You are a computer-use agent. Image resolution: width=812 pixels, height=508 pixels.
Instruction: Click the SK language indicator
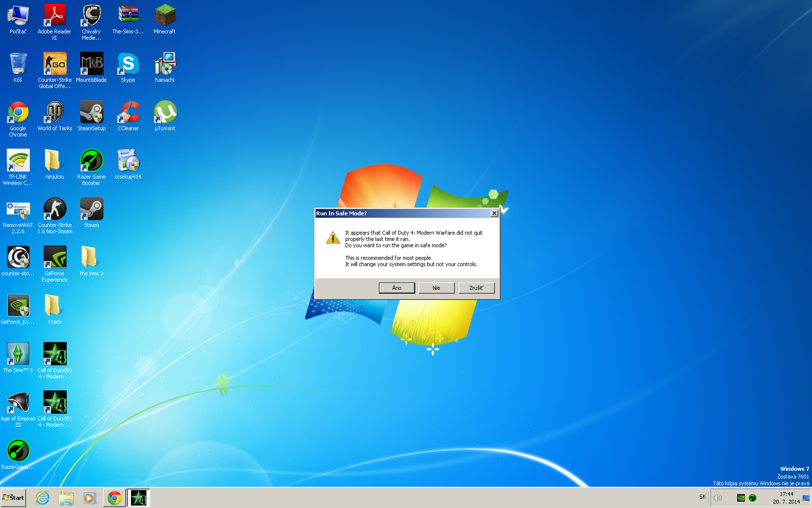[x=703, y=497]
